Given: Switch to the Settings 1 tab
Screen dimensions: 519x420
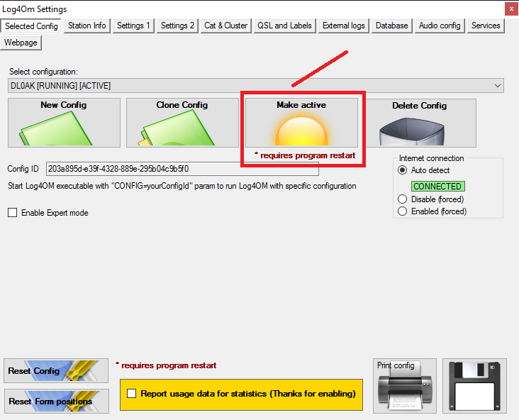Looking at the screenshot, I should [133, 26].
